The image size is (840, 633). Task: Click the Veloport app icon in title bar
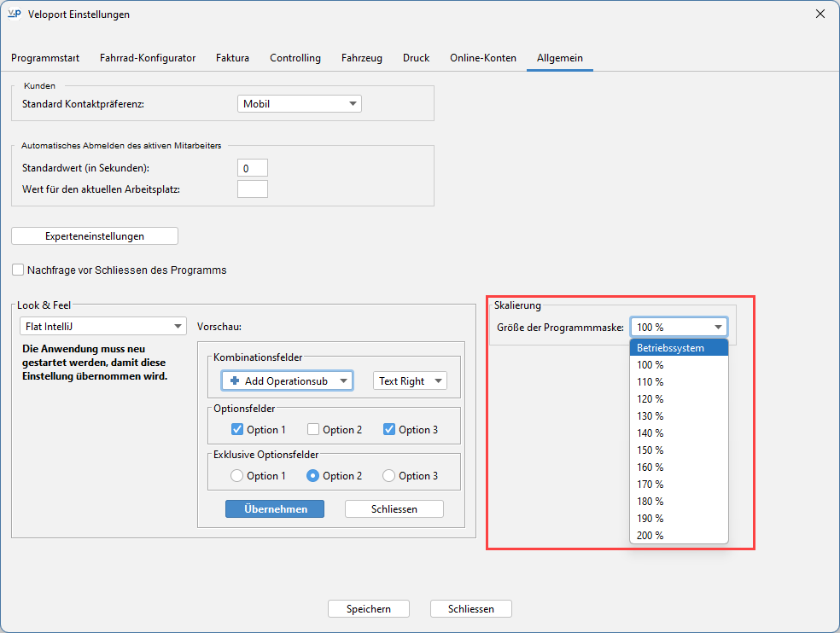pos(15,14)
